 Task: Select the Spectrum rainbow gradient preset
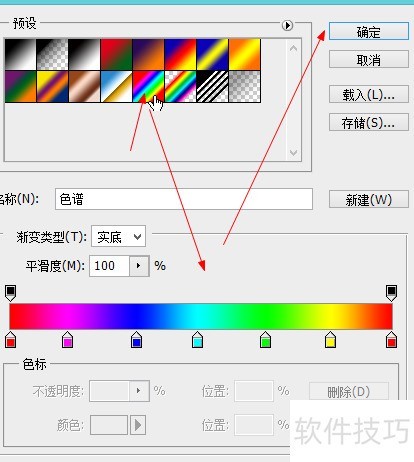click(148, 86)
